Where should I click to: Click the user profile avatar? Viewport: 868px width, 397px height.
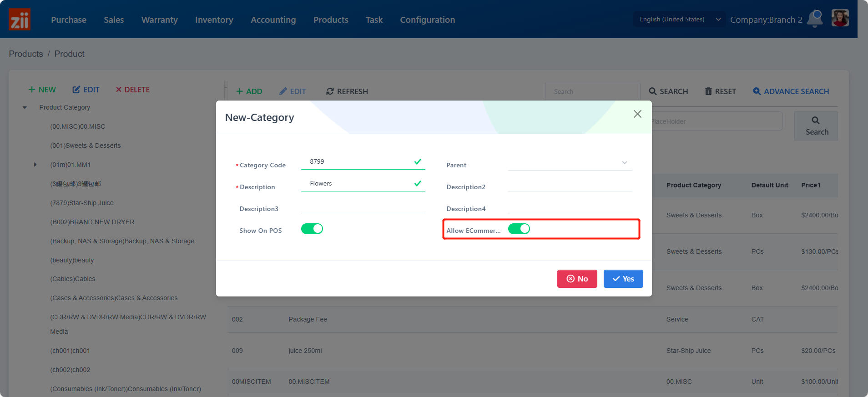tap(840, 19)
